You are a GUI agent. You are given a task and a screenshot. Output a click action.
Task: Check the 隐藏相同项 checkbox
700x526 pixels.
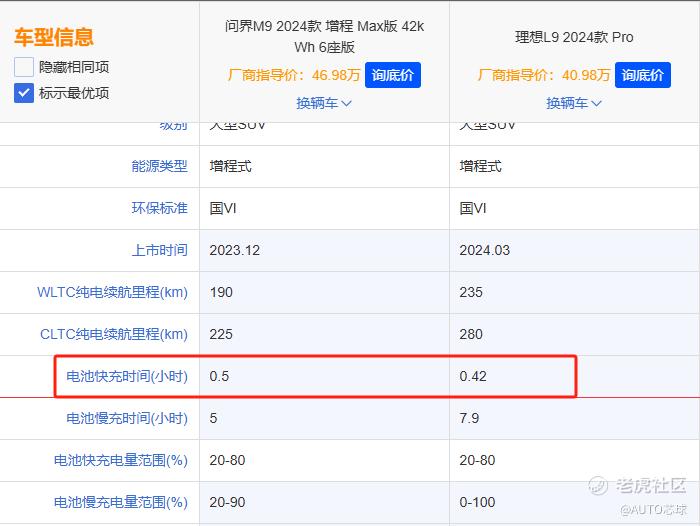[x=24, y=67]
